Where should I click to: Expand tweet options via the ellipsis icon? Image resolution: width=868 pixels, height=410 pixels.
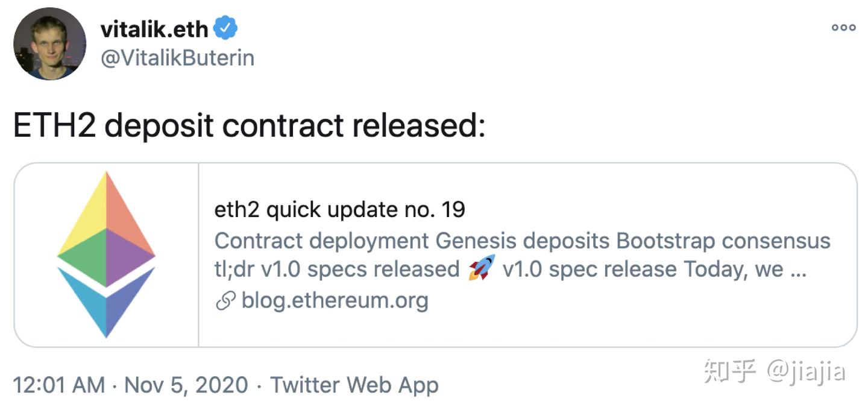click(x=843, y=27)
